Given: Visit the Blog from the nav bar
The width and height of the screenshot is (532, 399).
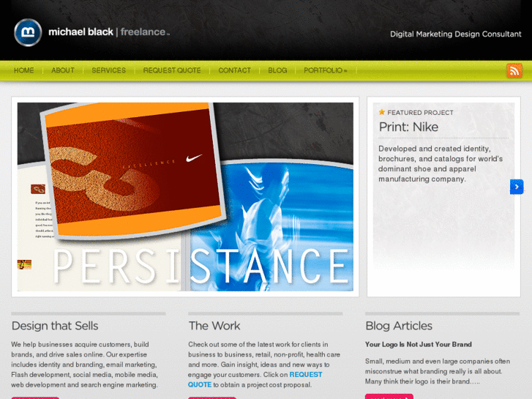Looking at the screenshot, I should pos(277,70).
